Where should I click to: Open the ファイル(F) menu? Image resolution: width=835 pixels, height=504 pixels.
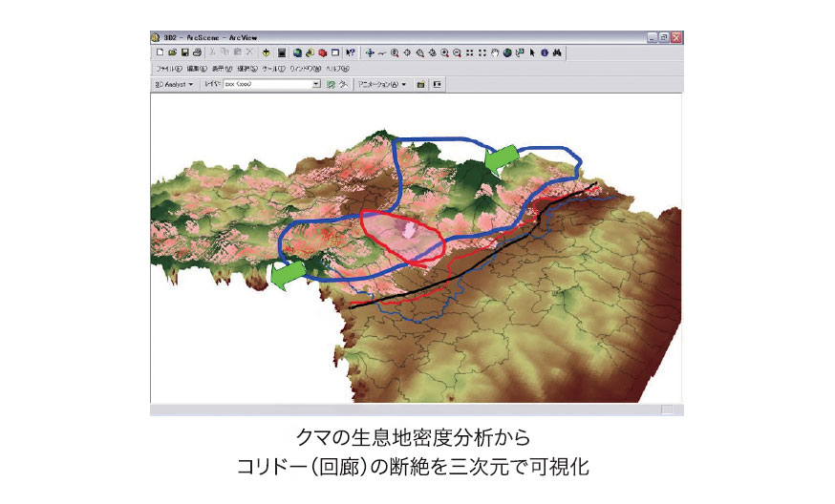coord(169,69)
